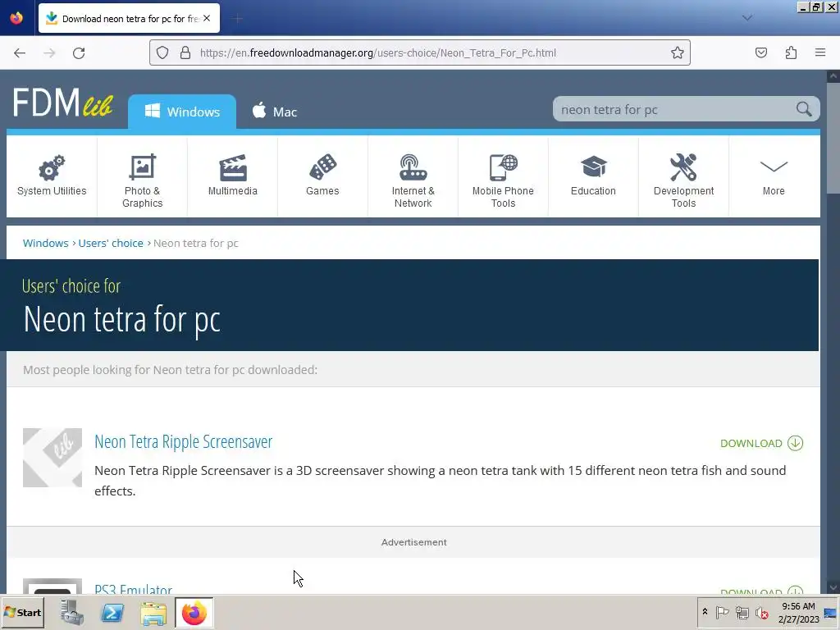Image resolution: width=840 pixels, height=630 pixels.
Task: Click DOWNLOAD for Neon Tetra Ripple Screensaver
Action: [x=761, y=443]
